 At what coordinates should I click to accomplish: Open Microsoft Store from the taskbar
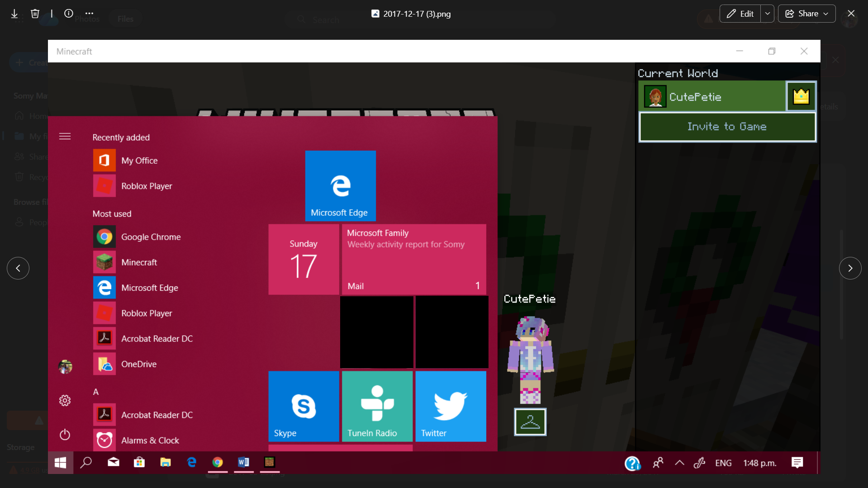139,462
